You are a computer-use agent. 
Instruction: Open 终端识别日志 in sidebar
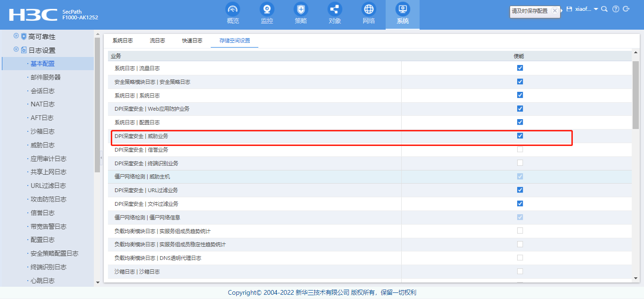49,267
